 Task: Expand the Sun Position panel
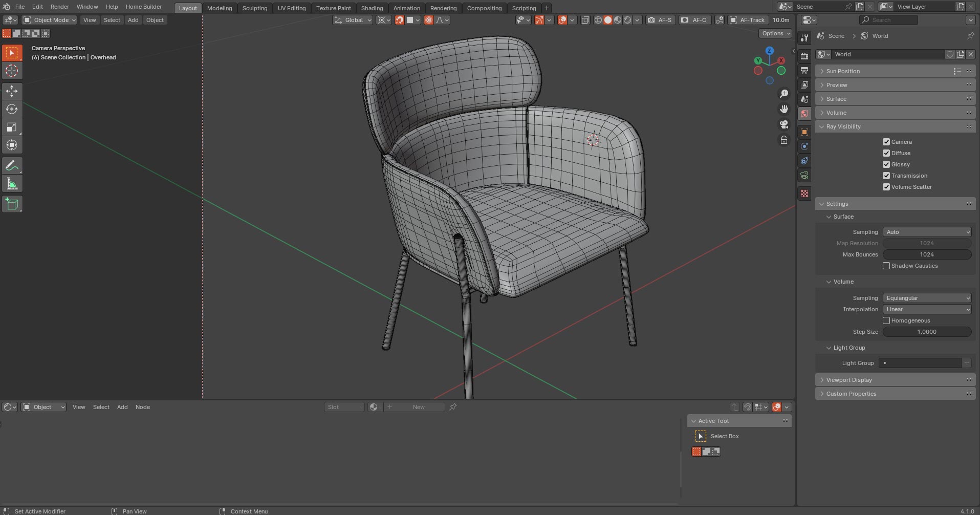[844, 71]
